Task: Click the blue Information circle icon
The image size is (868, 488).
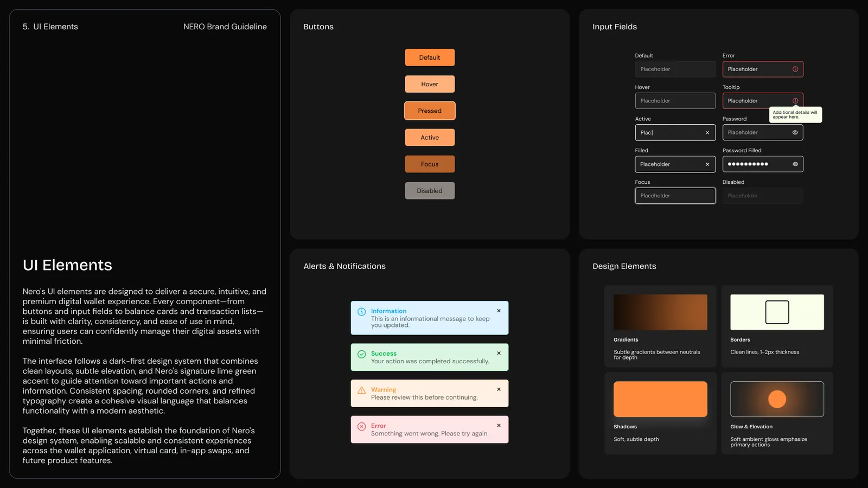Action: [x=362, y=312]
